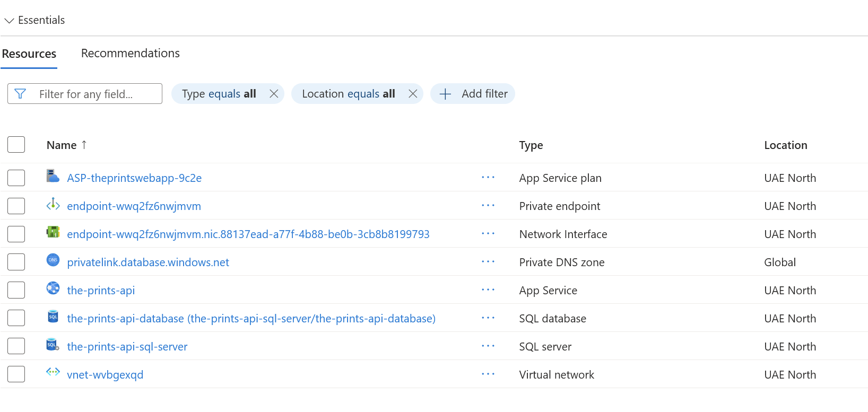Screen dimensions: 868x412
Task: Click the SQL database resource icon
Action: pyautogui.click(x=53, y=317)
